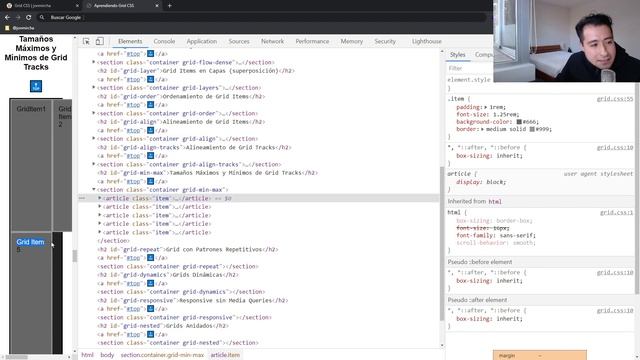The height and width of the screenshot is (360, 640).
Task: Select the Styles sidebar tab
Action: (x=458, y=55)
